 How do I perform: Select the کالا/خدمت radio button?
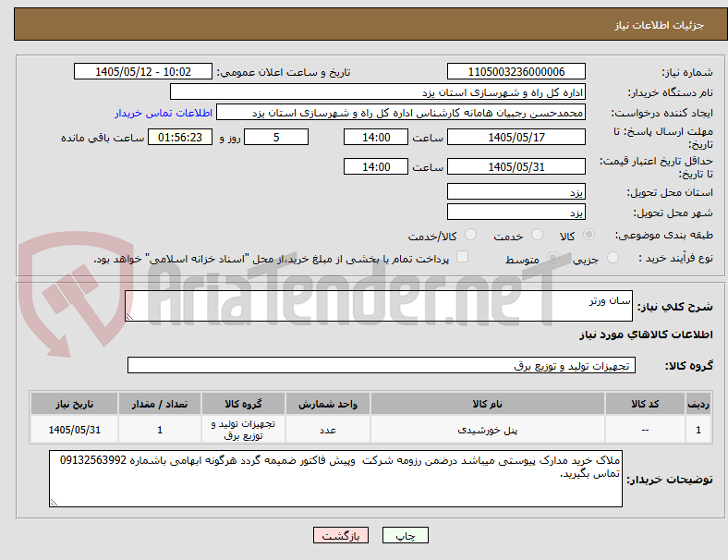(471, 235)
